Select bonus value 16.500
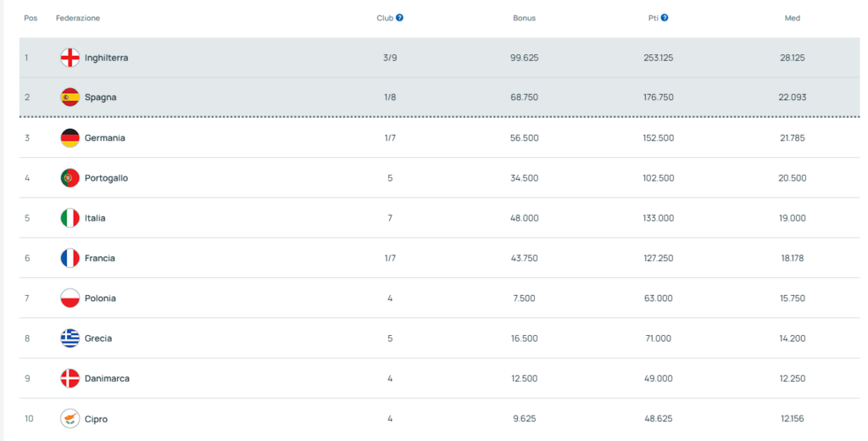 524,338
